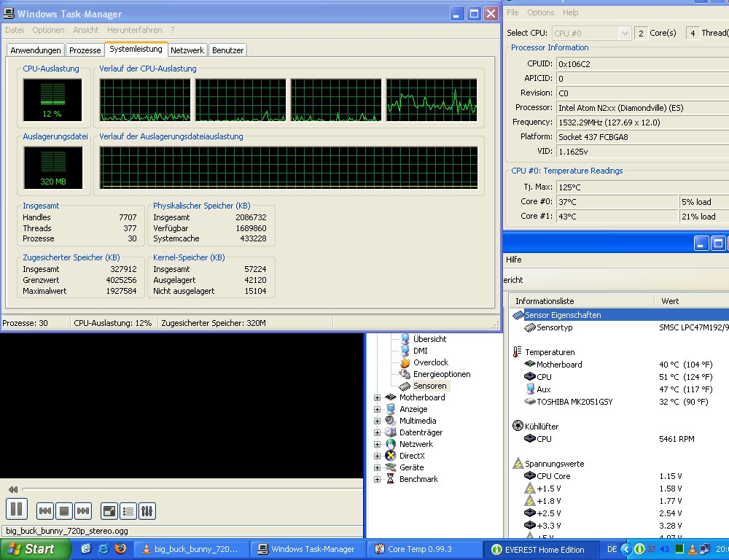The height and width of the screenshot is (560, 729).
Task: Click the CPUID field showing 0x106C2
Action: [x=642, y=63]
